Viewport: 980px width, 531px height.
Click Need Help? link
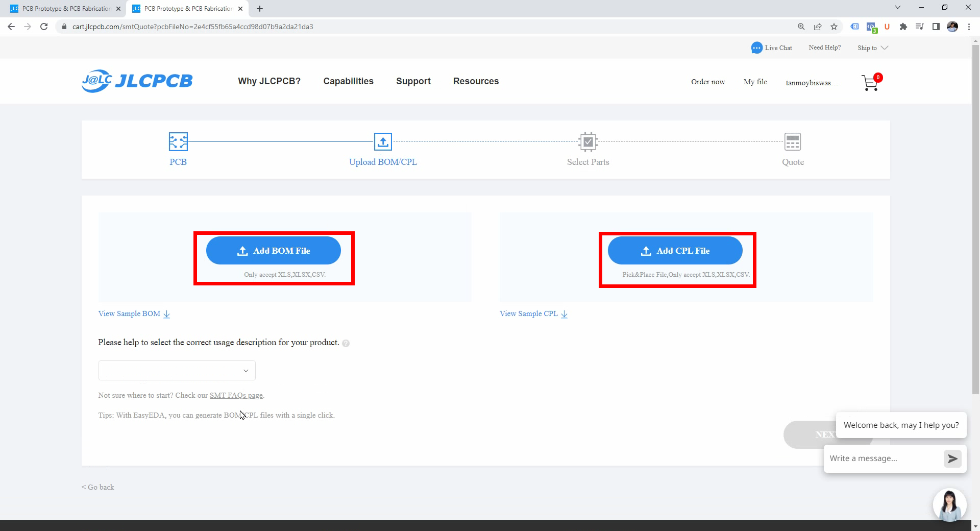(x=825, y=47)
